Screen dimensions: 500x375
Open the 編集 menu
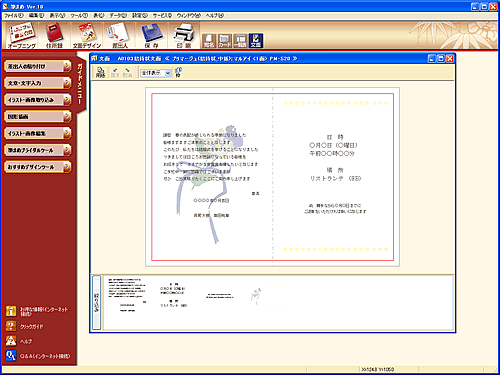[36, 15]
